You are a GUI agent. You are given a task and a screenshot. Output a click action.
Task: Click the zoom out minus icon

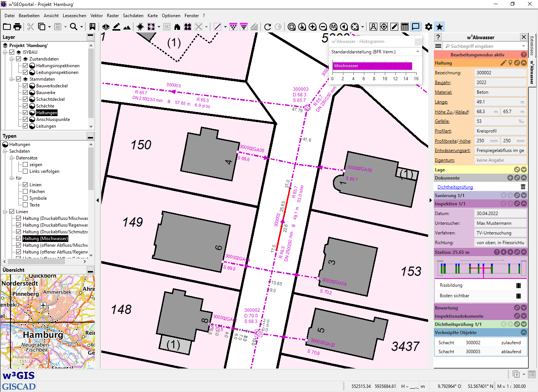pos(323,27)
